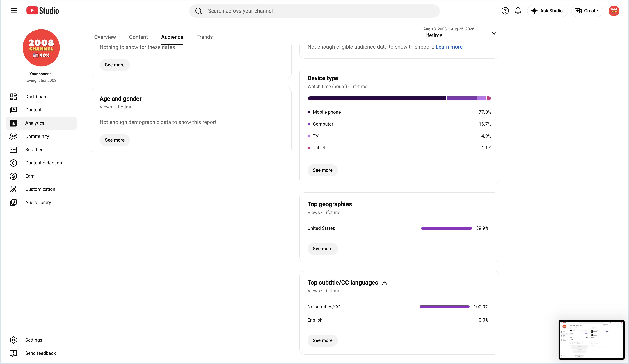Click the Content detection copyright icon

(x=13, y=163)
